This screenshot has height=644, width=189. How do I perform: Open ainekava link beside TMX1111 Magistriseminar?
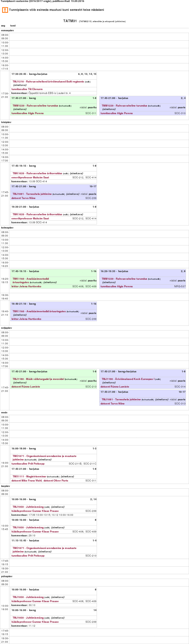point(67,476)
